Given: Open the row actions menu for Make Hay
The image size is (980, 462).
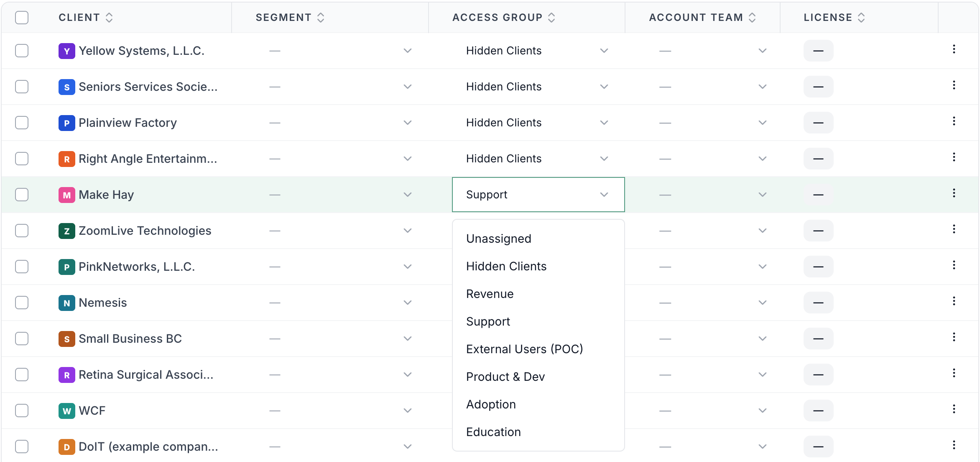Looking at the screenshot, I should (954, 193).
